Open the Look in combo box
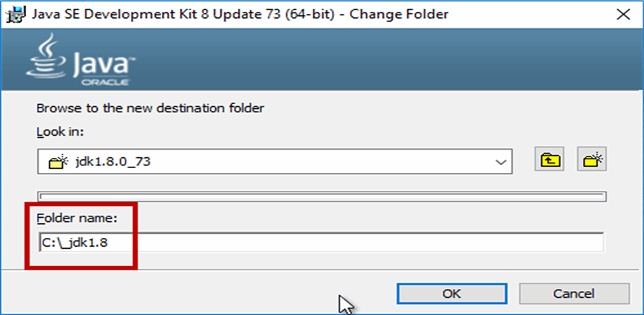The height and width of the screenshot is (315, 644). coord(274,161)
